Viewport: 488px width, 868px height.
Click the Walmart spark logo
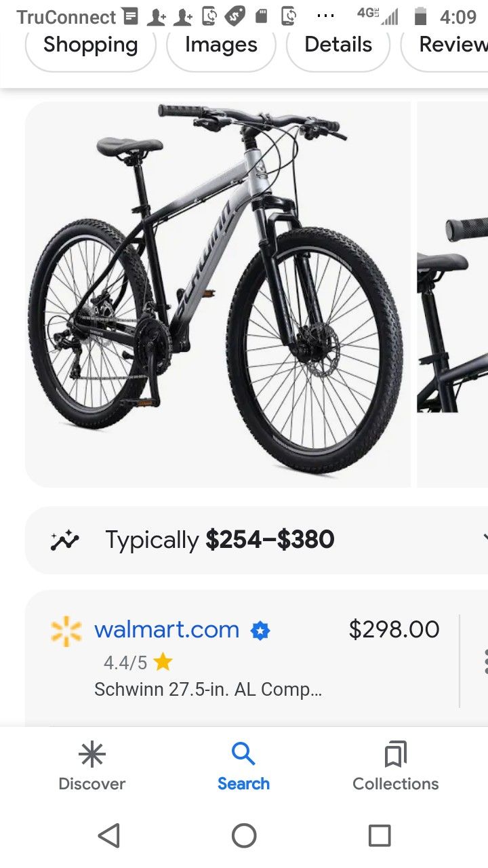(x=66, y=631)
